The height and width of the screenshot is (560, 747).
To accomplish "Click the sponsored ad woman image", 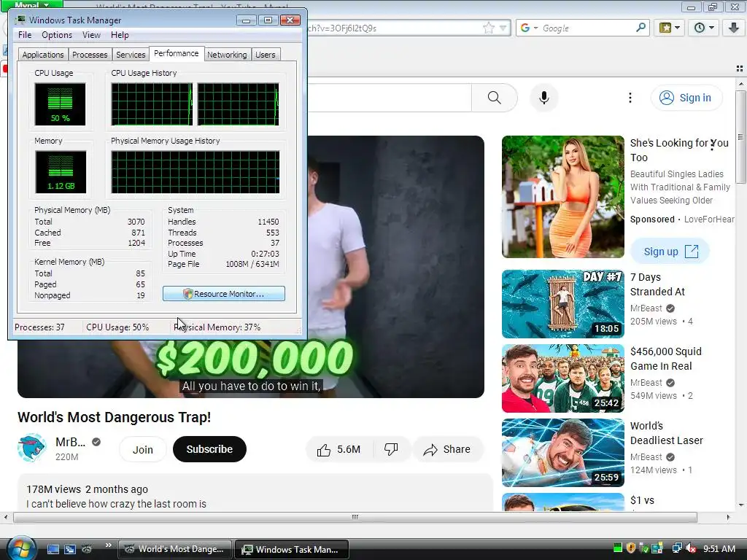I will [562, 197].
